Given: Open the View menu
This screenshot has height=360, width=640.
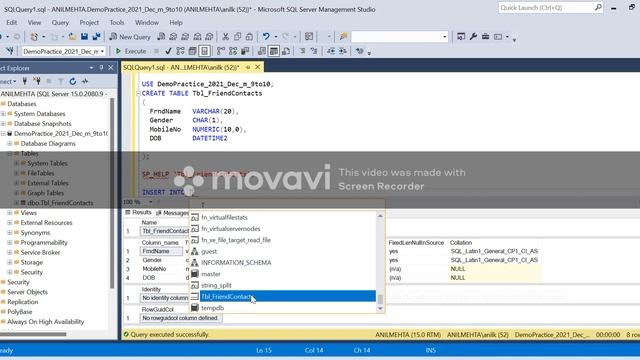Looking at the screenshot, I should (34, 22).
